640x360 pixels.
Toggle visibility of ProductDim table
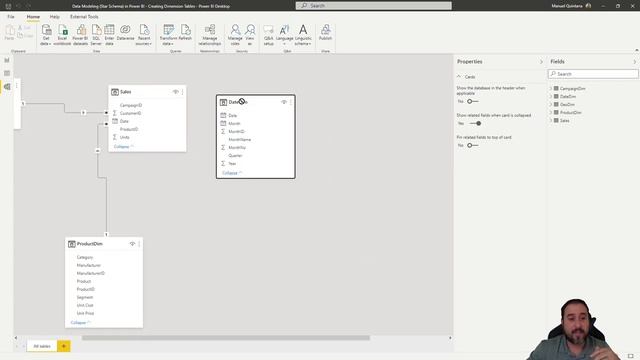click(132, 244)
